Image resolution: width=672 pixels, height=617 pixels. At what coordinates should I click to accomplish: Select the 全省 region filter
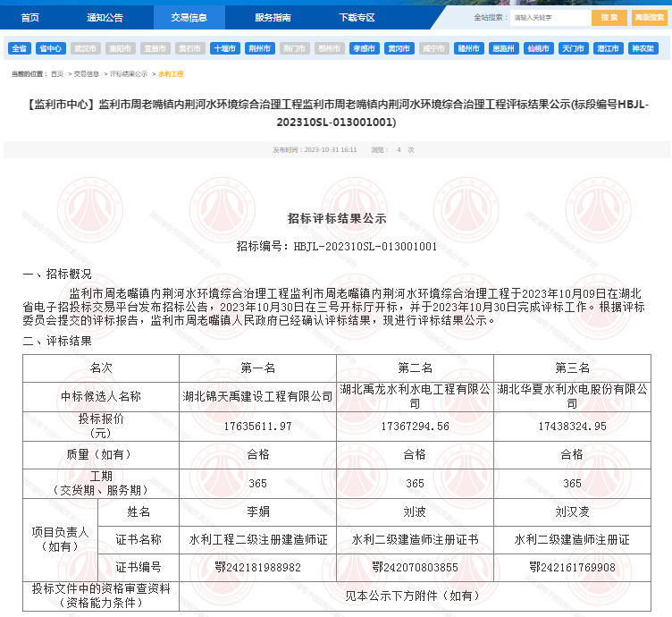20,48
